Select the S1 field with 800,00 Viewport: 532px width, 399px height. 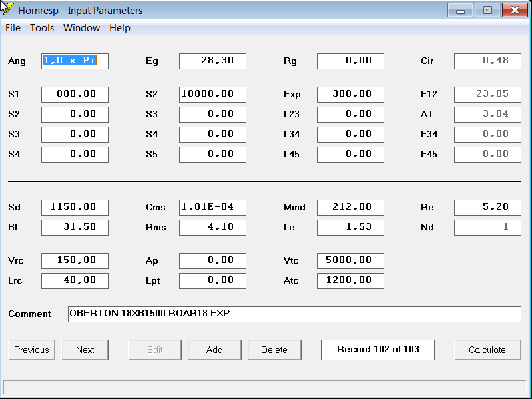75,95
